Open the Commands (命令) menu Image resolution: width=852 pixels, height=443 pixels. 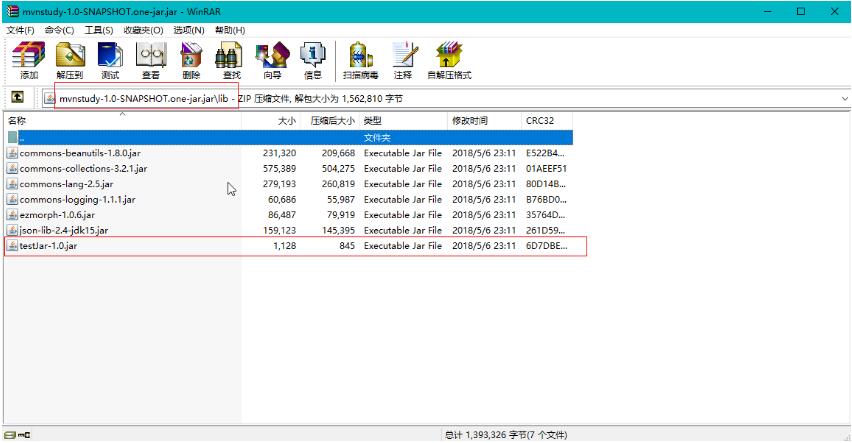pyautogui.click(x=59, y=30)
